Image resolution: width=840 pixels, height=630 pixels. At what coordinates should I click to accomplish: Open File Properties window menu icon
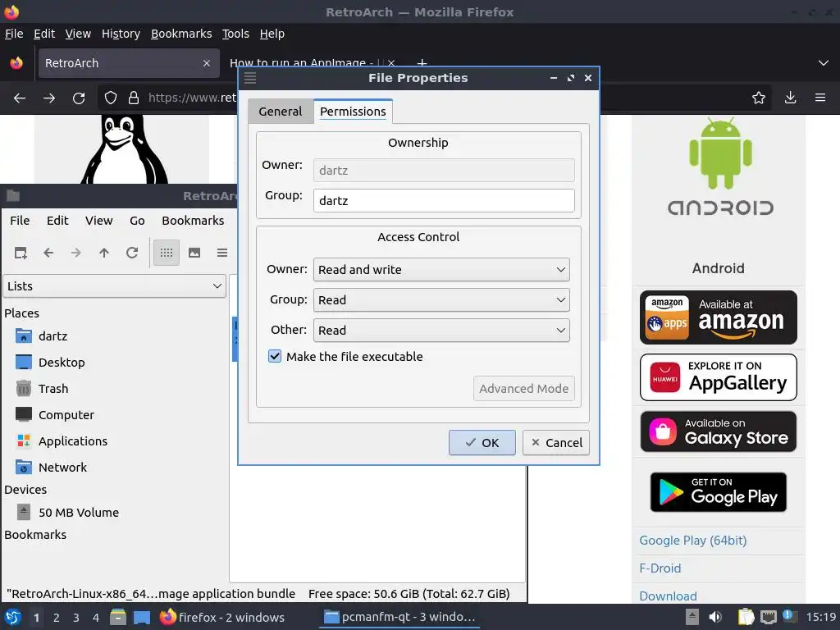coord(250,78)
